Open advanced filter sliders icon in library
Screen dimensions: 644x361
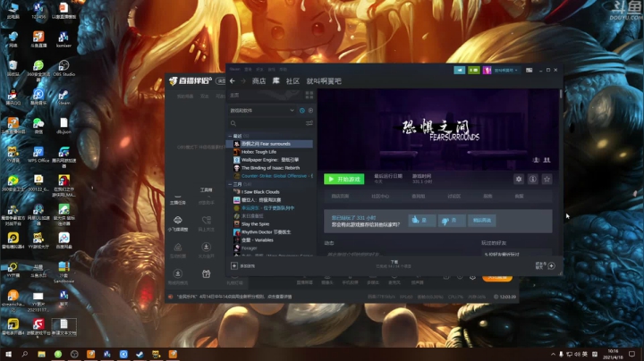309,123
